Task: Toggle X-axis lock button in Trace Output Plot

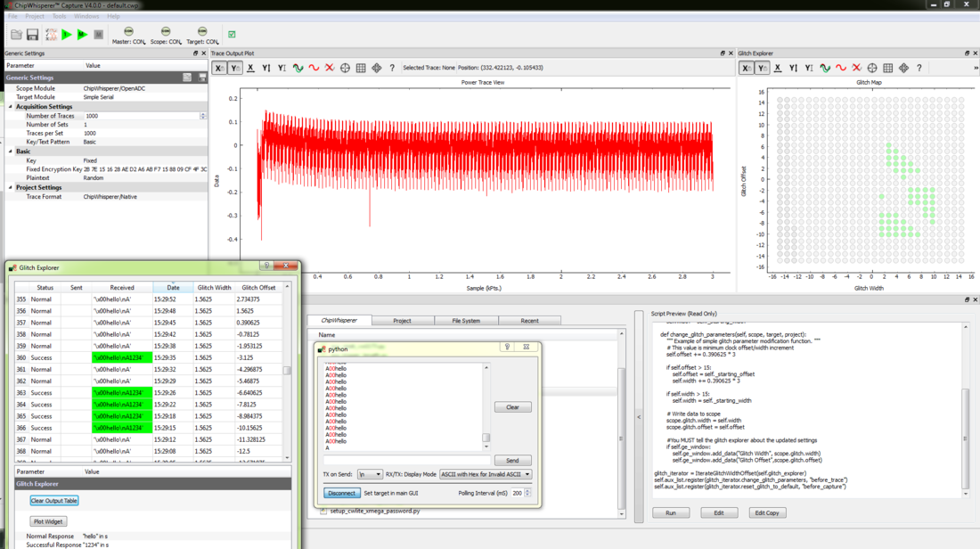Action: point(219,68)
